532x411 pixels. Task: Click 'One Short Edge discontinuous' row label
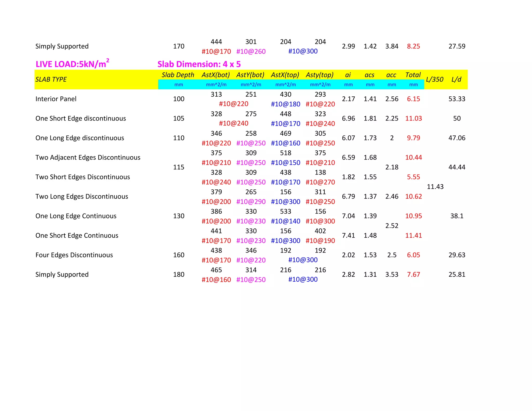tap(81, 118)
